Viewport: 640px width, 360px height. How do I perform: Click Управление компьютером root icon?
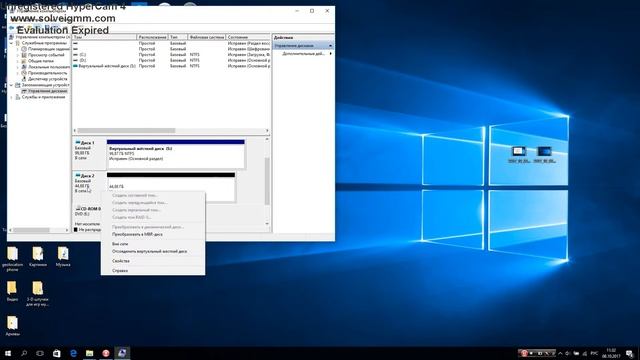11,37
